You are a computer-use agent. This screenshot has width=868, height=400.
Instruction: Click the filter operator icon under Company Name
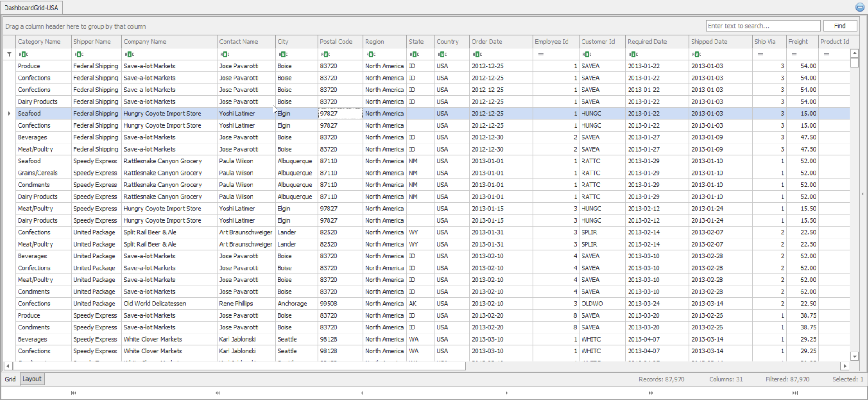129,54
